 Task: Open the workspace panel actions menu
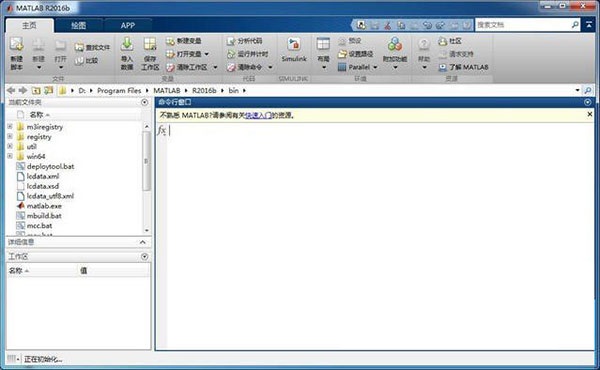[144, 257]
